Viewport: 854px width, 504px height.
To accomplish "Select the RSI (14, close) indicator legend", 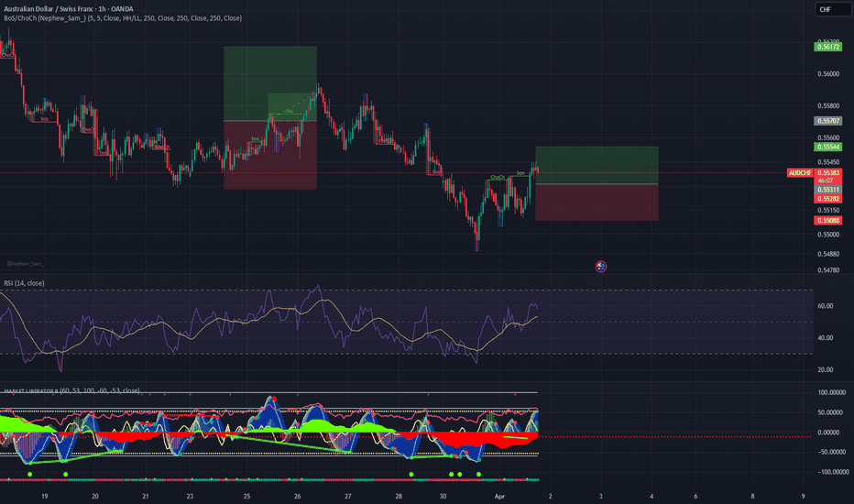I will [24, 283].
